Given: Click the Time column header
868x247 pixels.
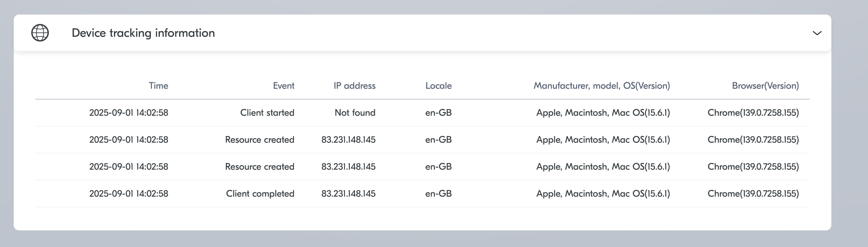Looking at the screenshot, I should (158, 86).
